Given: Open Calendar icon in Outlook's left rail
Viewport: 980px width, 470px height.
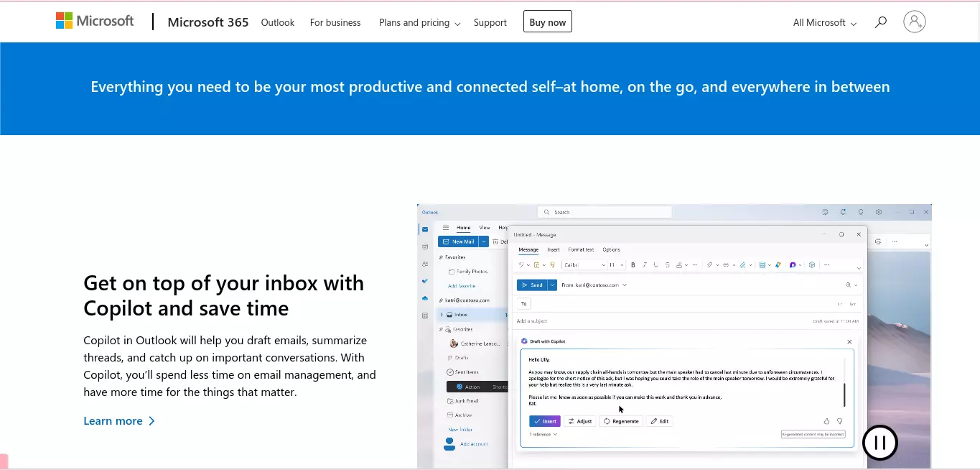Looking at the screenshot, I should [425, 246].
